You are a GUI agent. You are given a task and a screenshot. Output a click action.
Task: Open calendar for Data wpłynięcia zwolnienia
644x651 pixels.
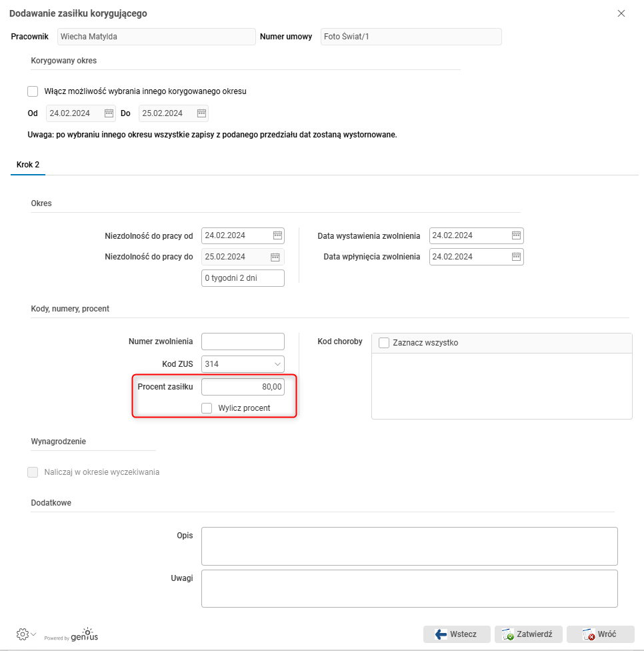[x=516, y=257]
